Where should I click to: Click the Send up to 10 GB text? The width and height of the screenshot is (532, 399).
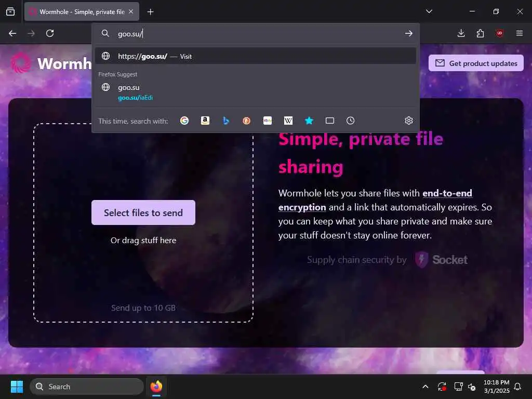click(x=143, y=308)
